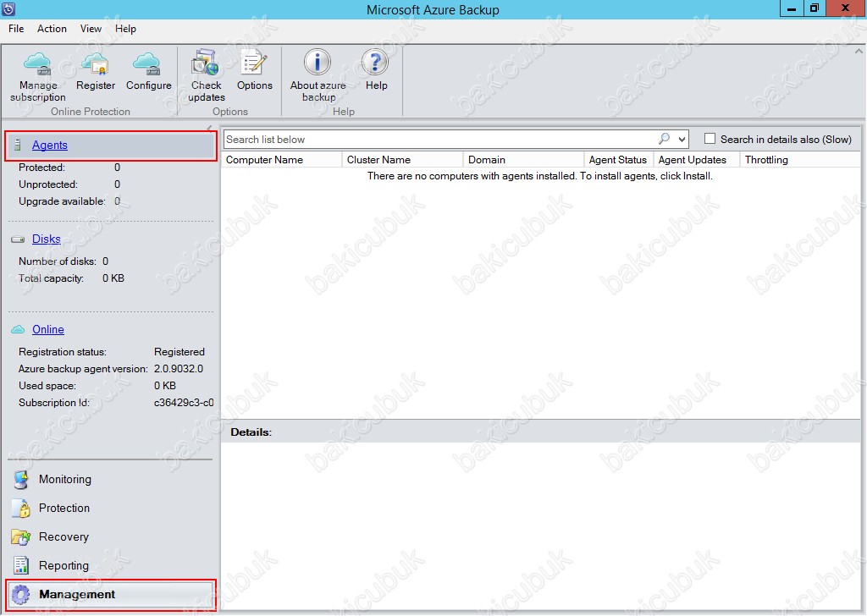Open Manage subscription cloud icon
The image size is (867, 616).
(x=37, y=63)
